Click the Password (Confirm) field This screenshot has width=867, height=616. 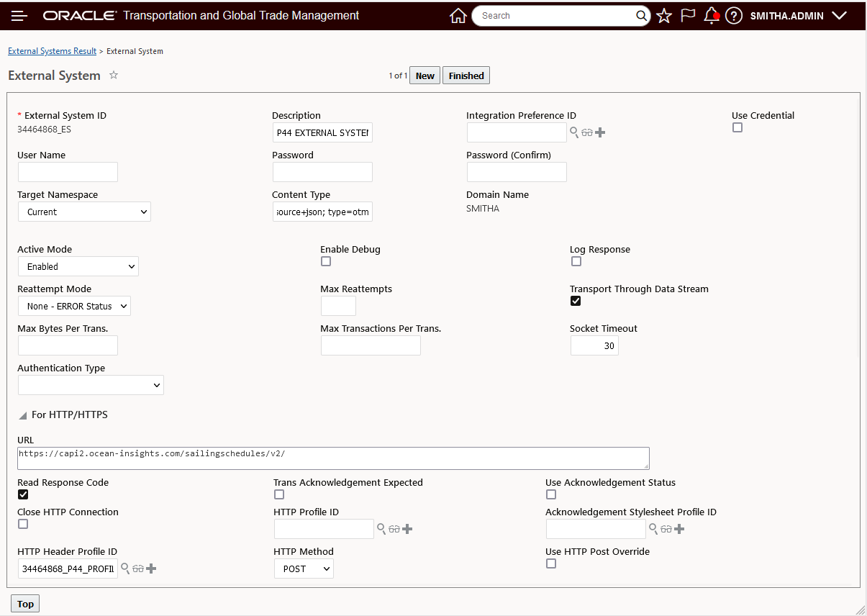[x=517, y=172]
